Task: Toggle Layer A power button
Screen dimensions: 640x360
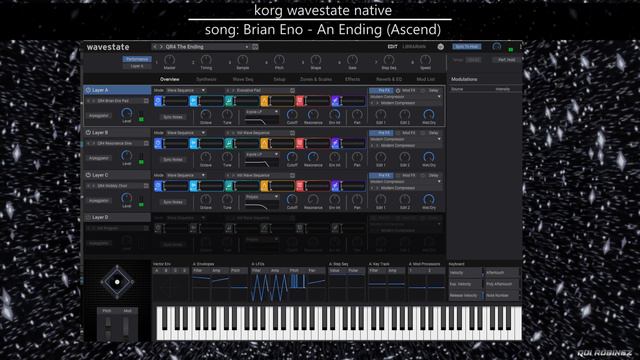Action: 88,90
